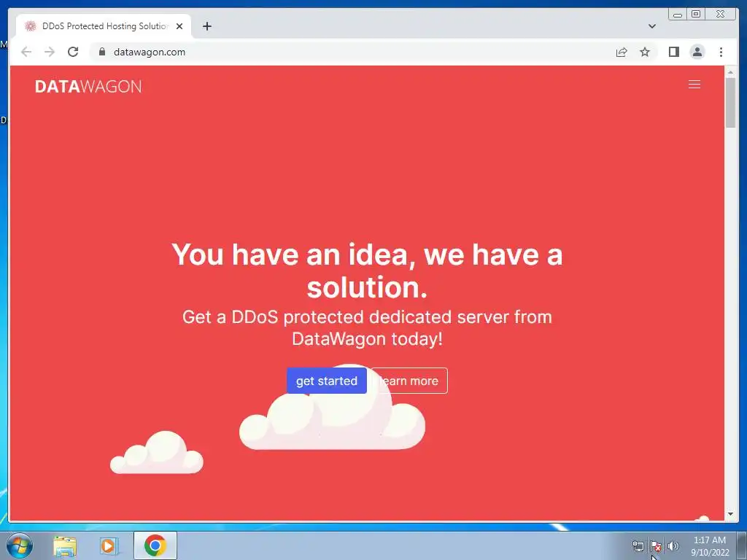Open the tab search dropdown

651,26
